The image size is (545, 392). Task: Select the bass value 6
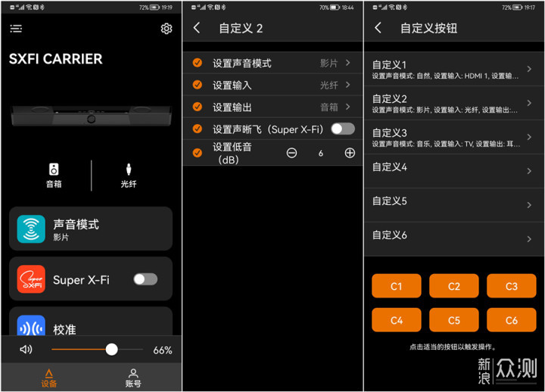(x=321, y=154)
